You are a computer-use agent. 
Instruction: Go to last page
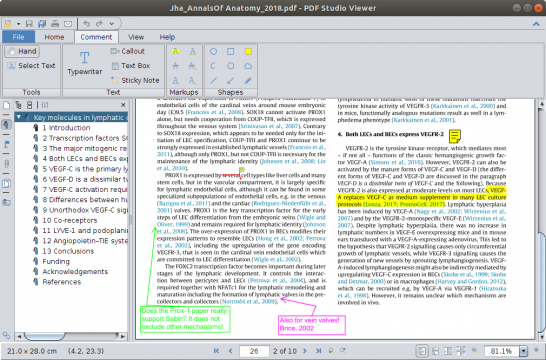pos(318,351)
